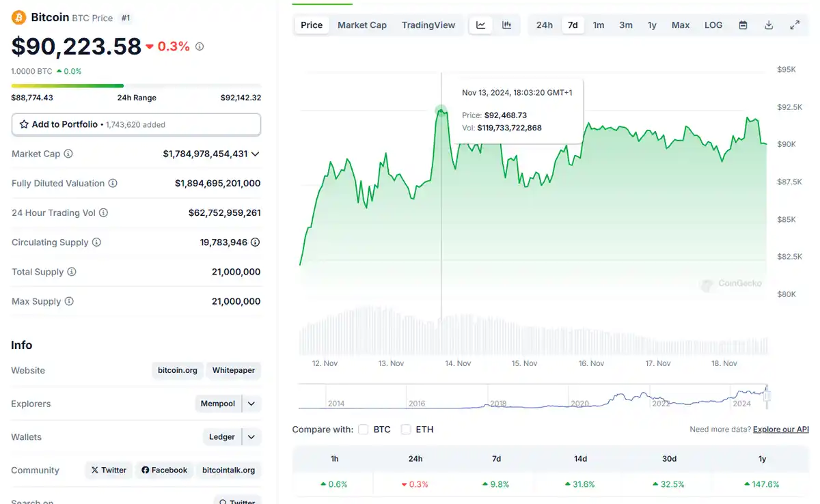This screenshot has width=820, height=504.
Task: Expand Market Cap details chevron
Action: (x=256, y=154)
